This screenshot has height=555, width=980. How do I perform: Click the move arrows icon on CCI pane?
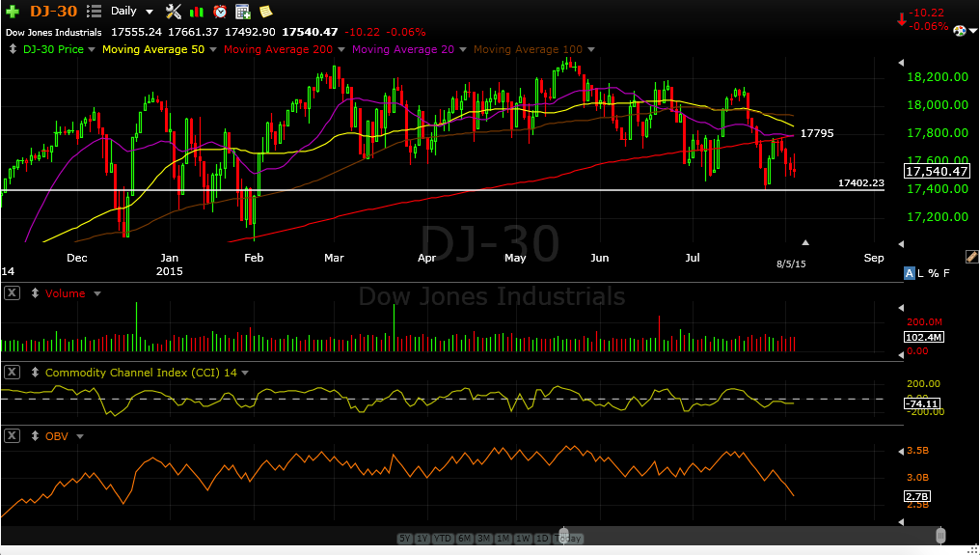pyautogui.click(x=35, y=373)
